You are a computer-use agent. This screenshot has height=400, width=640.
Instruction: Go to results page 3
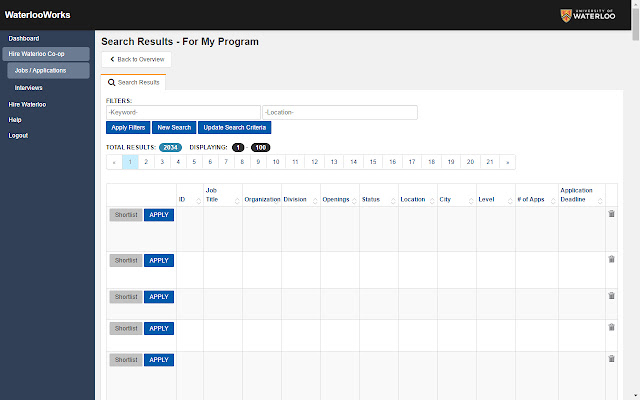click(162, 162)
